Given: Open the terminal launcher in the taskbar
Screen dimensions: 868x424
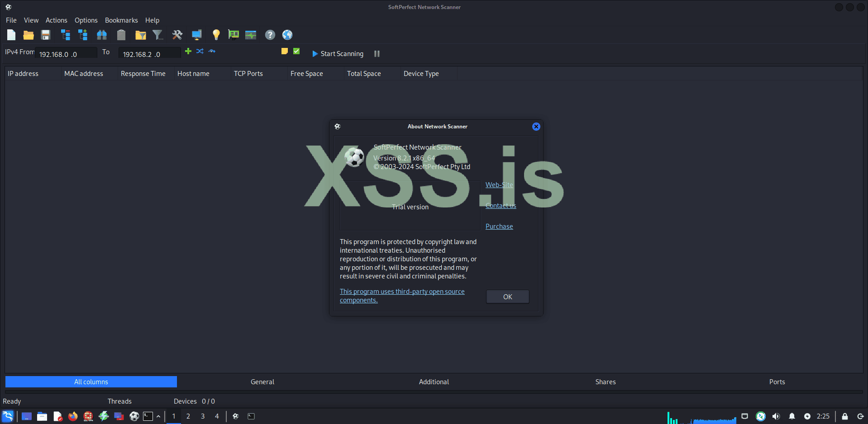Looking at the screenshot, I should point(148,416).
